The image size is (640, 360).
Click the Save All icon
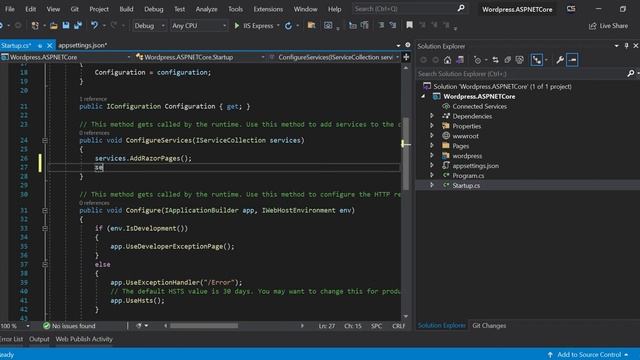(x=78, y=26)
